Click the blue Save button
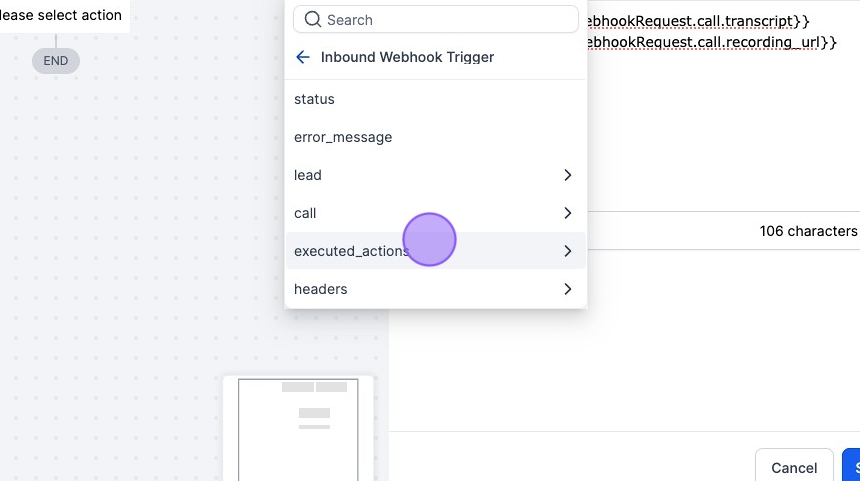This screenshot has width=860, height=481. click(x=852, y=467)
